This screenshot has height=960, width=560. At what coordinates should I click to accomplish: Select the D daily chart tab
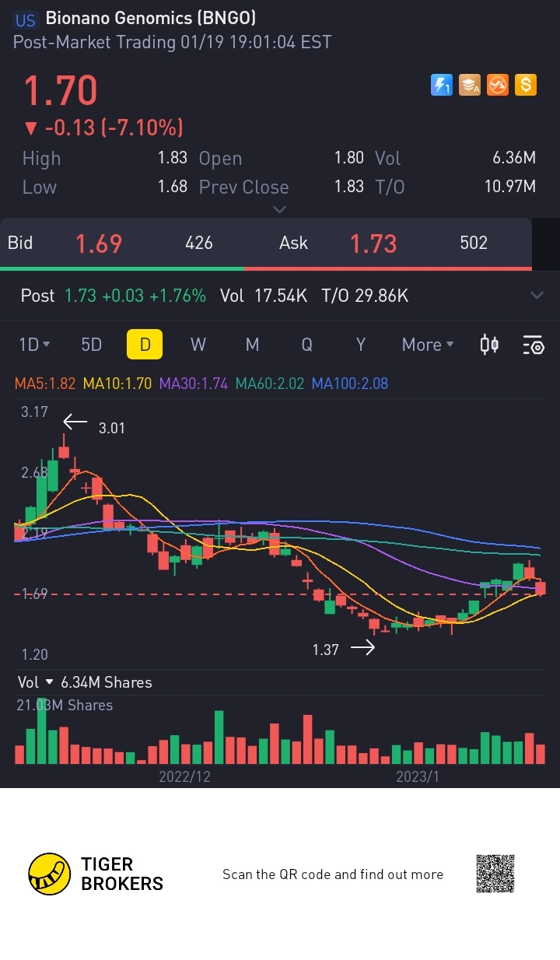145,344
